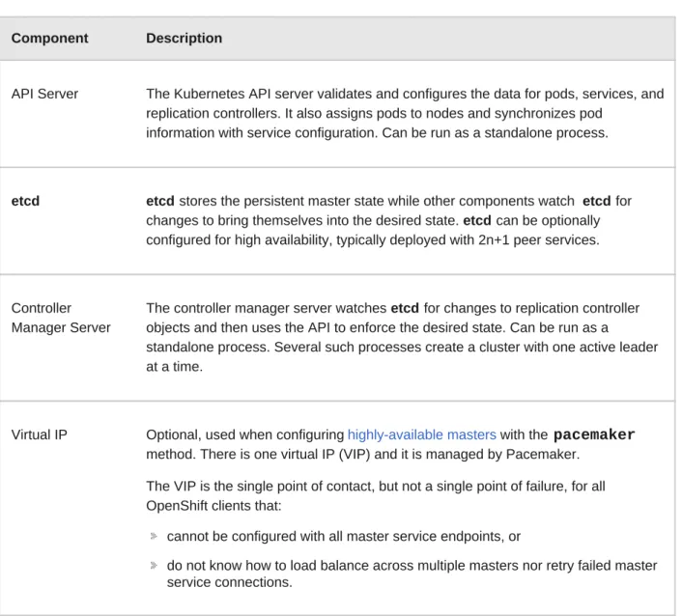
Task: Click the Component column header
Action: 49,39
